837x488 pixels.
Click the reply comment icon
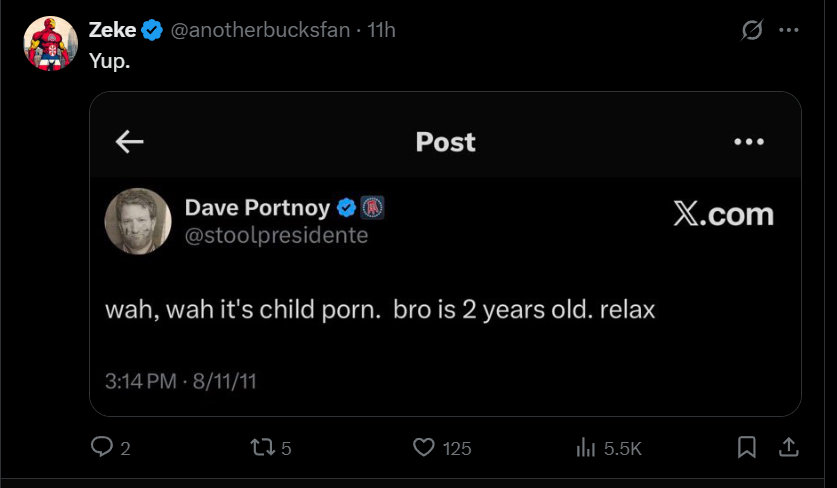point(102,448)
